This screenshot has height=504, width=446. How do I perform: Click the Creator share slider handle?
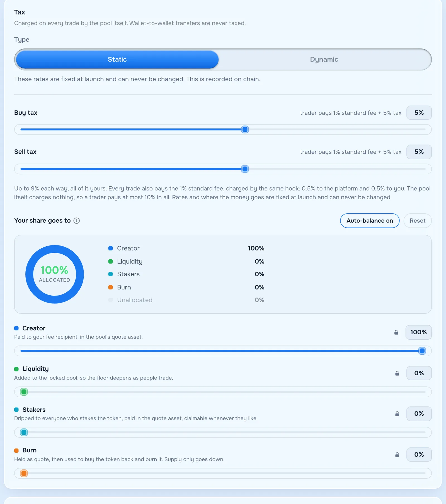click(x=422, y=351)
